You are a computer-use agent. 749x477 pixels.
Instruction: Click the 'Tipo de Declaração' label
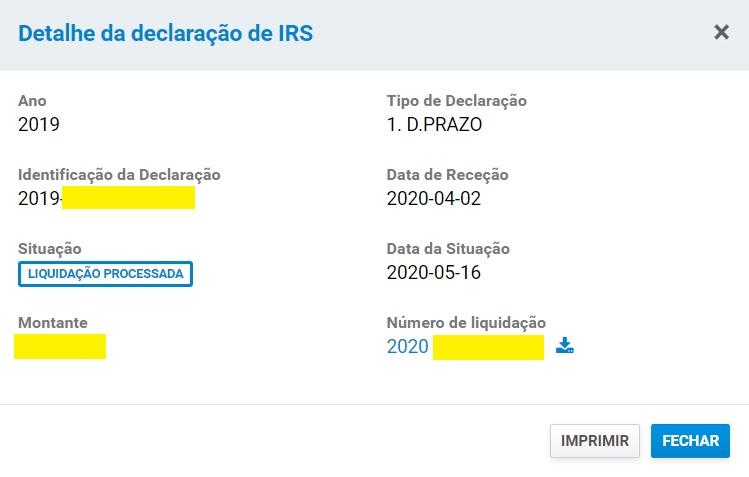pyautogui.click(x=456, y=101)
